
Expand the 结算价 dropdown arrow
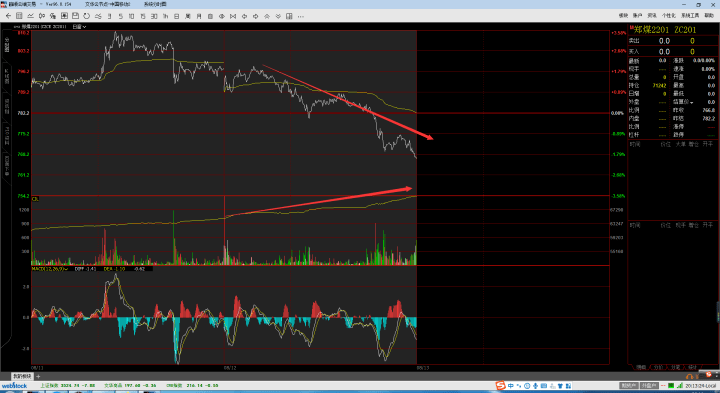click(x=692, y=103)
